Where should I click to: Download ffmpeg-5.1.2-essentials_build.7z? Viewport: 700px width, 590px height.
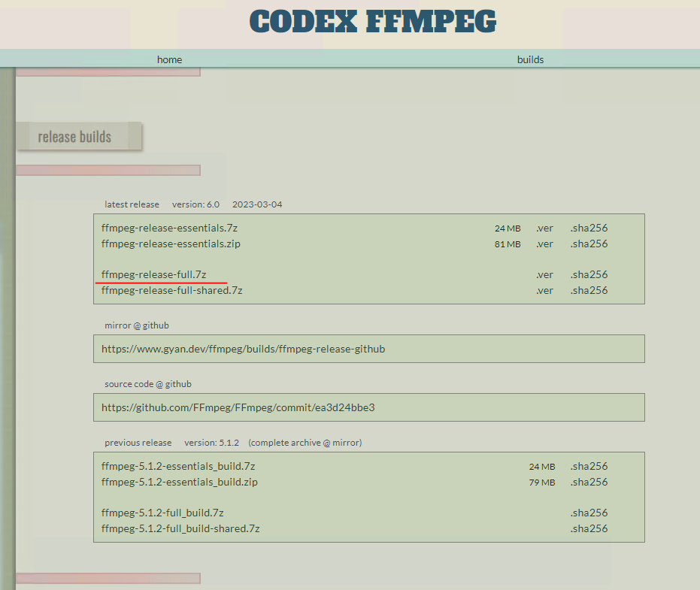pyautogui.click(x=178, y=466)
